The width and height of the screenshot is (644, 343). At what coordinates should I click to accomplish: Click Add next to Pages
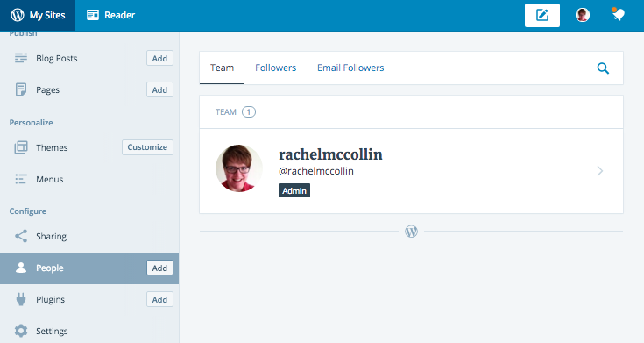click(x=159, y=89)
